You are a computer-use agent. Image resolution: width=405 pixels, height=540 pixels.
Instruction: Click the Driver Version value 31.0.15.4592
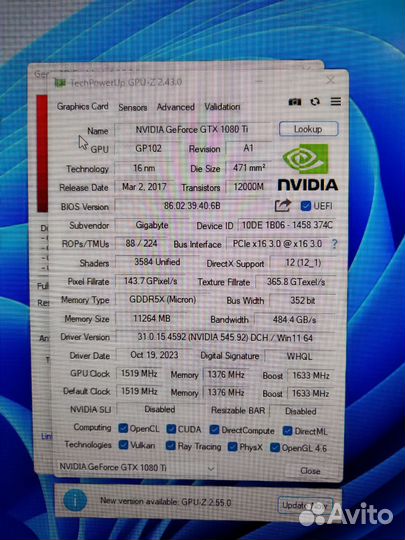click(x=225, y=338)
